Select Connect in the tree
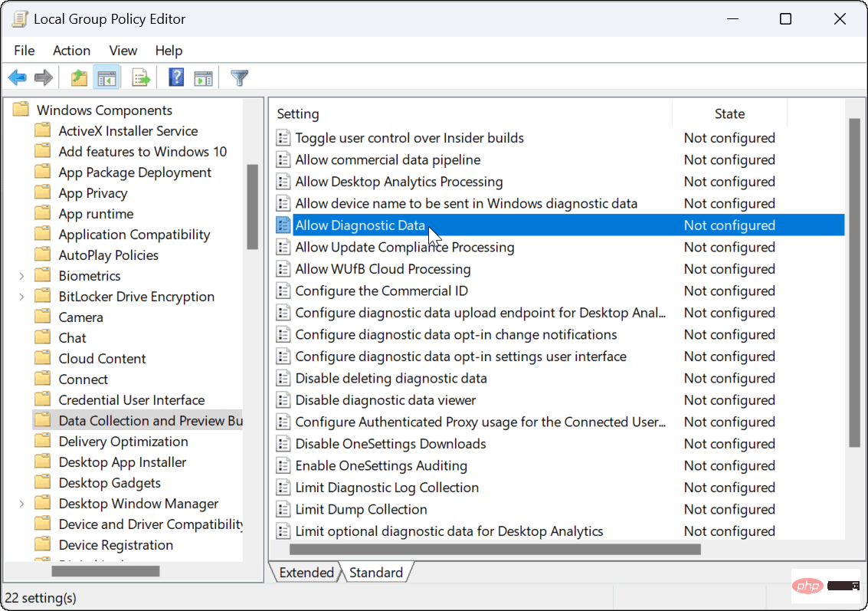The height and width of the screenshot is (611, 868). 83,379
